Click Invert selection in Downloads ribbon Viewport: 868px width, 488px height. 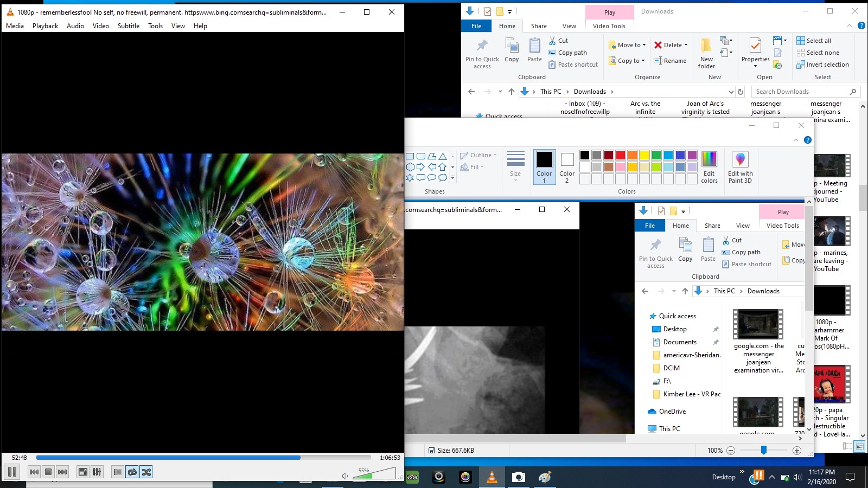[x=822, y=65]
